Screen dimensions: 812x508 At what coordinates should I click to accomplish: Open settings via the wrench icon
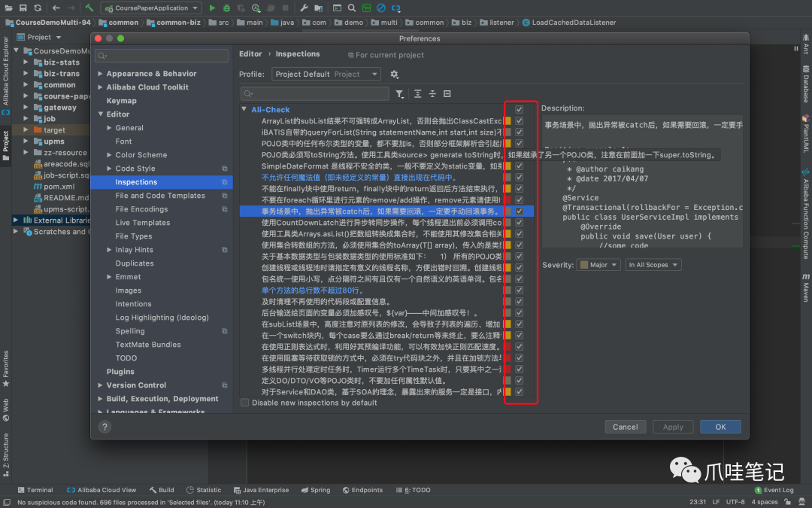coord(304,8)
